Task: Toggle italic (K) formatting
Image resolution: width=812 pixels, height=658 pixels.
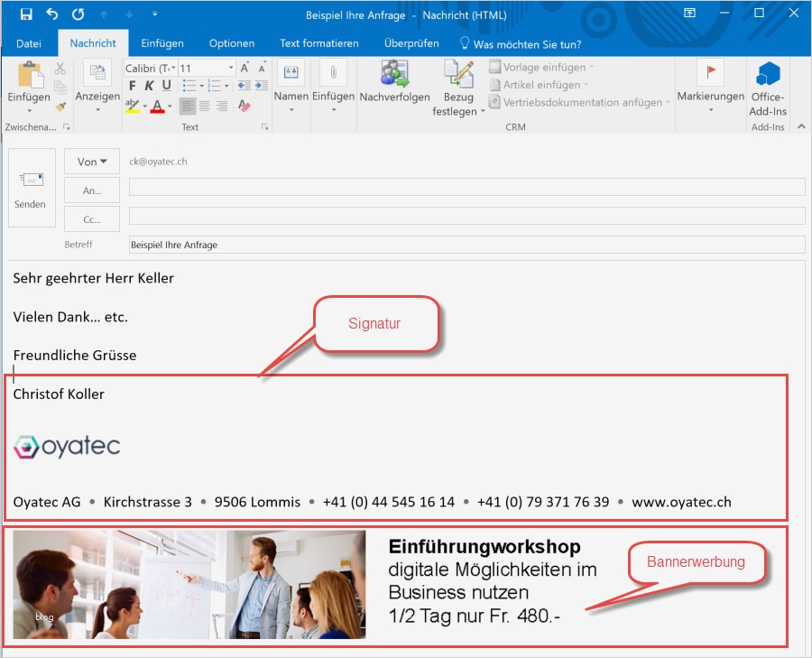Action: tap(149, 86)
